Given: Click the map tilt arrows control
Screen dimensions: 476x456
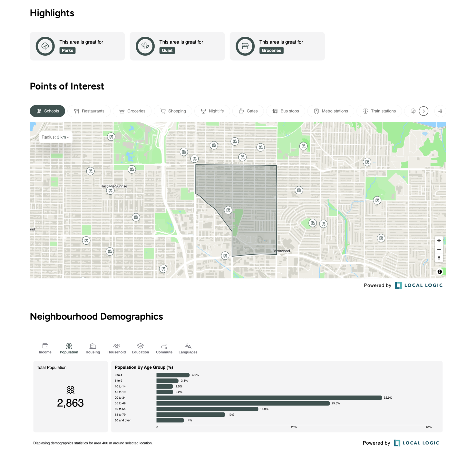Looking at the screenshot, I should pos(439,258).
